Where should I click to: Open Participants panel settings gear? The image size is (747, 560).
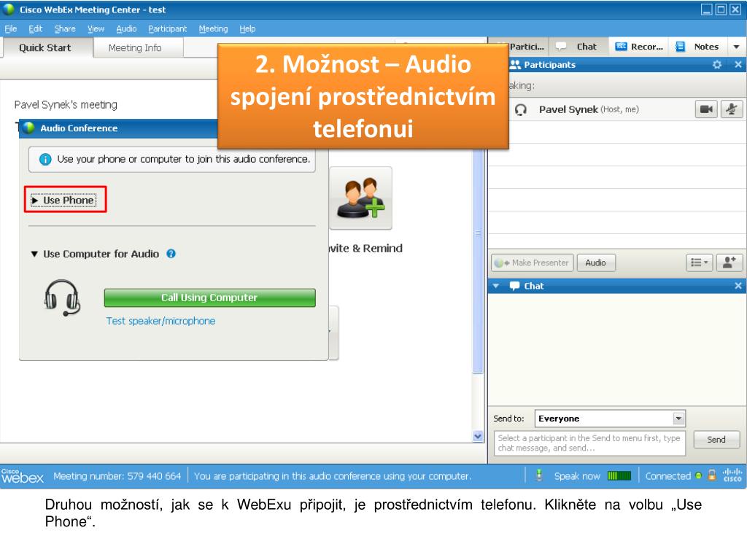click(717, 65)
